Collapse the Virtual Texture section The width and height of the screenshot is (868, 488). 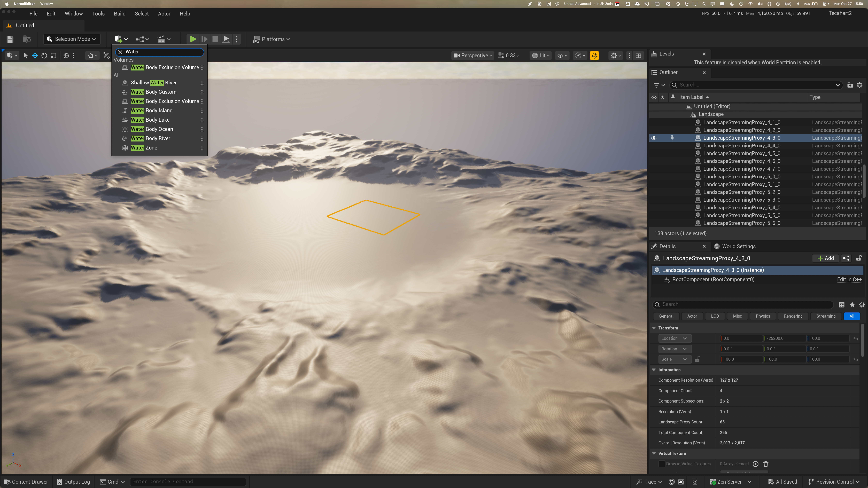pos(654,454)
